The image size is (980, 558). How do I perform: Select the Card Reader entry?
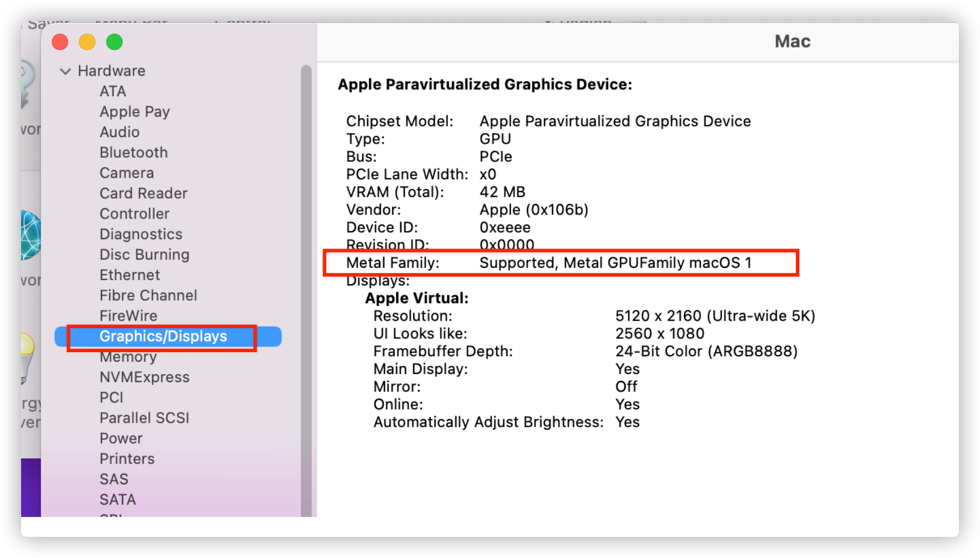(x=143, y=193)
